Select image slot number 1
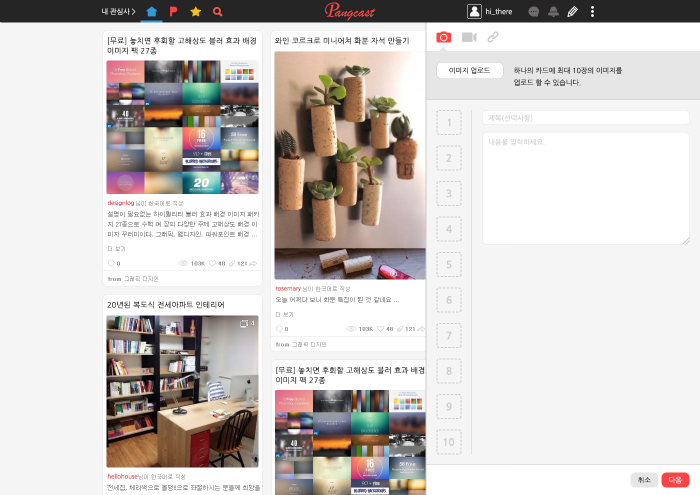The width and height of the screenshot is (700, 495). (449, 123)
